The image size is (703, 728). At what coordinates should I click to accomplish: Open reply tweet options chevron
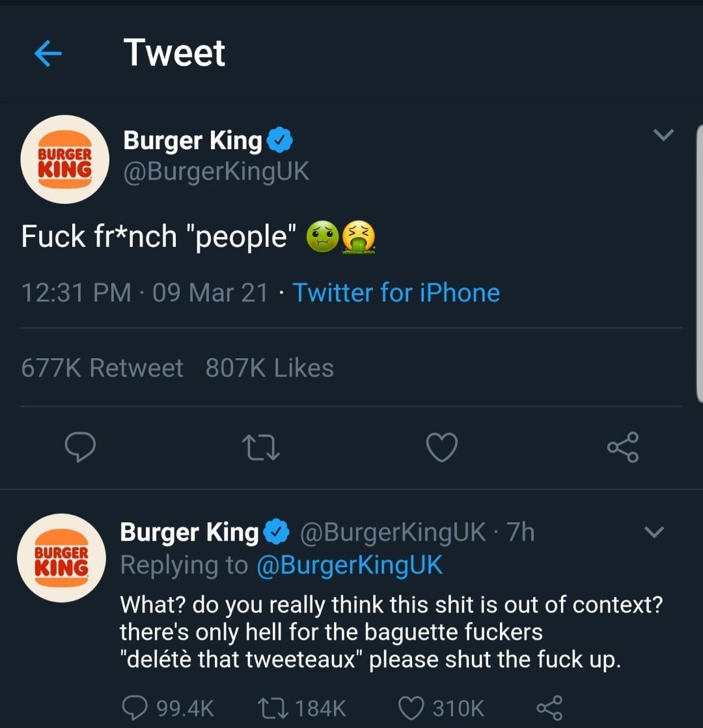tap(654, 532)
